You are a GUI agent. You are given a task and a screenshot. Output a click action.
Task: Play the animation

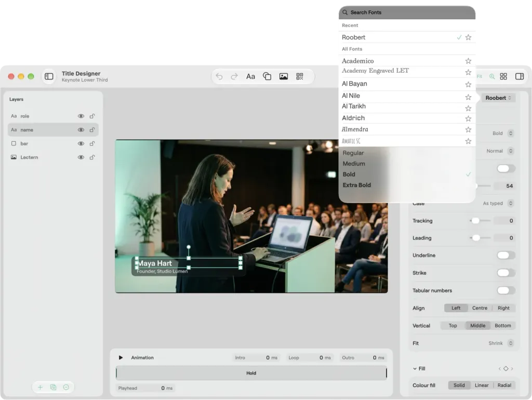121,357
